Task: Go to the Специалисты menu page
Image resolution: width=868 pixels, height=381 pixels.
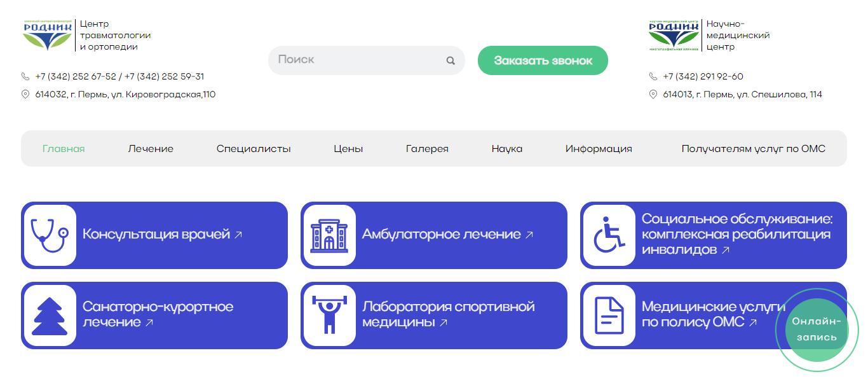Action: click(254, 149)
